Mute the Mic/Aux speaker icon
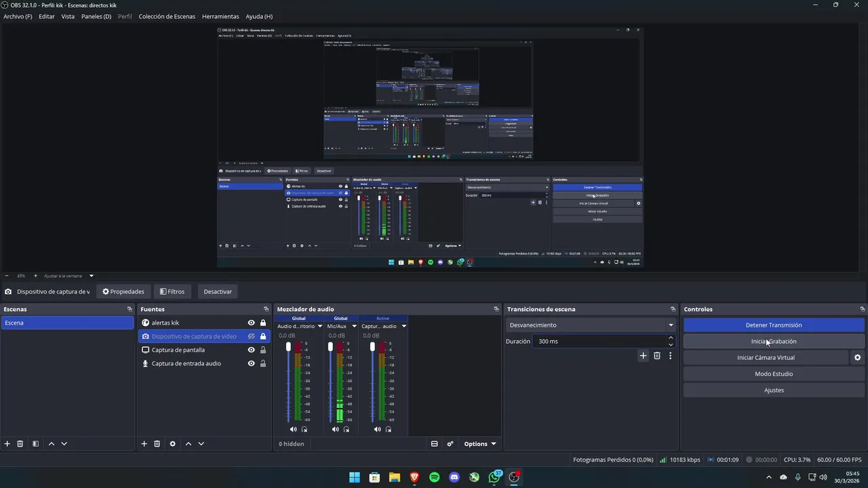868x488 pixels. [335, 429]
